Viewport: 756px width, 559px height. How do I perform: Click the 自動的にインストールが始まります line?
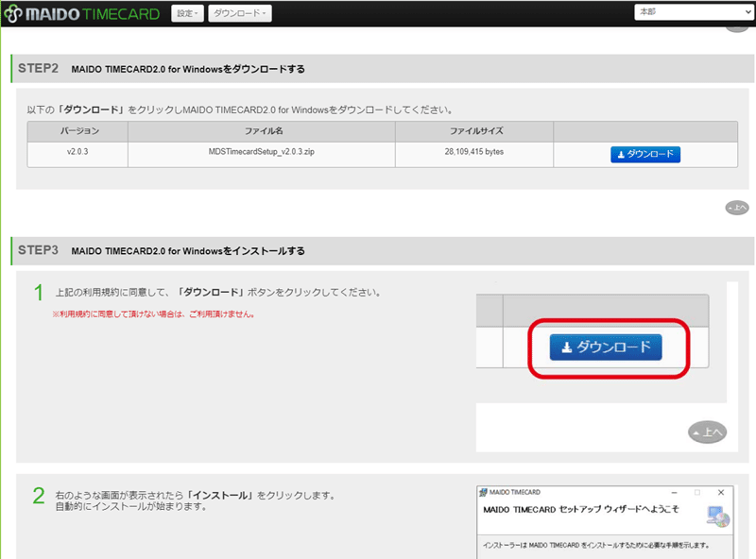pos(131,506)
